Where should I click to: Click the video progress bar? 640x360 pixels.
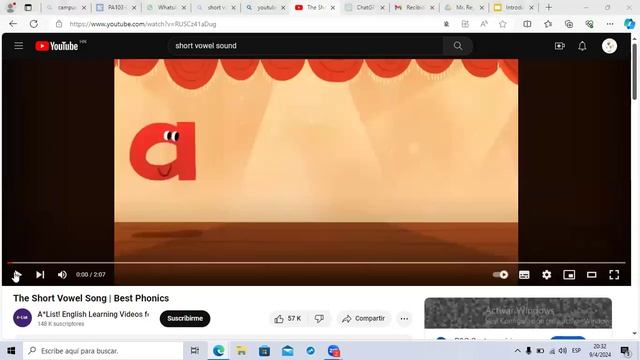pos(316,262)
